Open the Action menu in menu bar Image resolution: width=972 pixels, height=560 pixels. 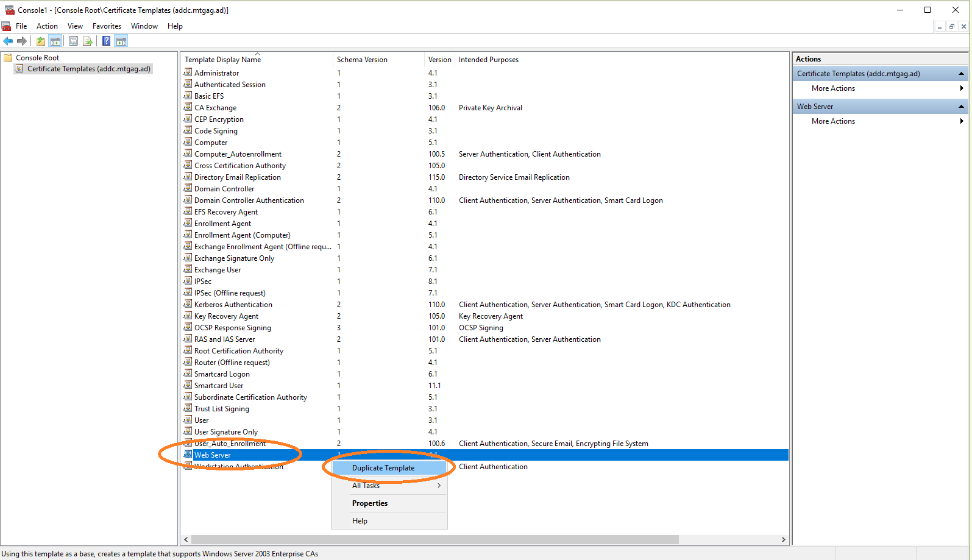pos(47,26)
